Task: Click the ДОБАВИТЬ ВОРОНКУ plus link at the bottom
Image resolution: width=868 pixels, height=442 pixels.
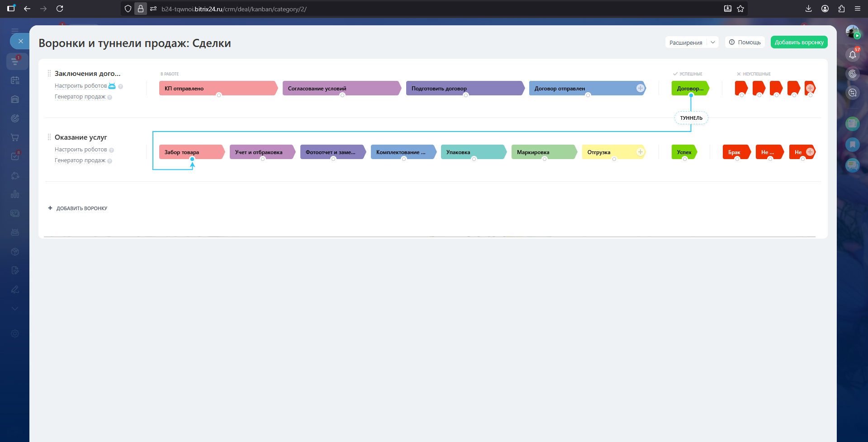Action: point(78,208)
